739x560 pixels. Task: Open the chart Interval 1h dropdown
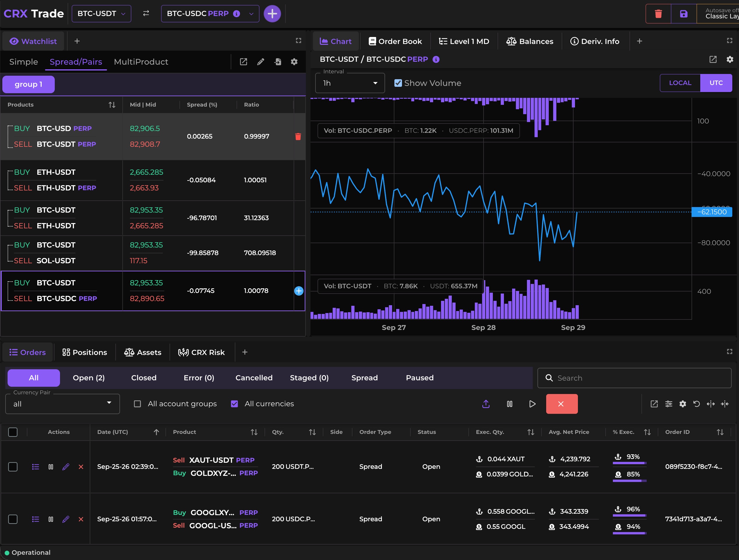pyautogui.click(x=350, y=83)
